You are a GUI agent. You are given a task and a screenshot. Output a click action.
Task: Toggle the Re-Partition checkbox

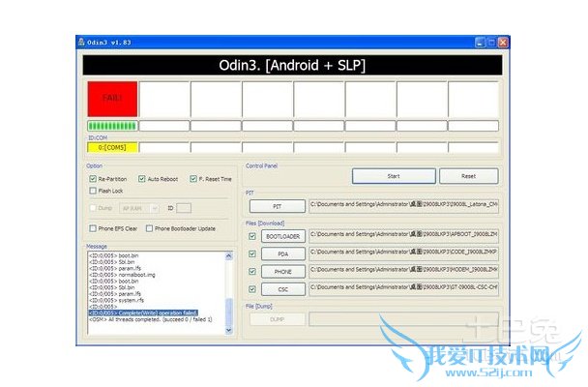coord(93,178)
